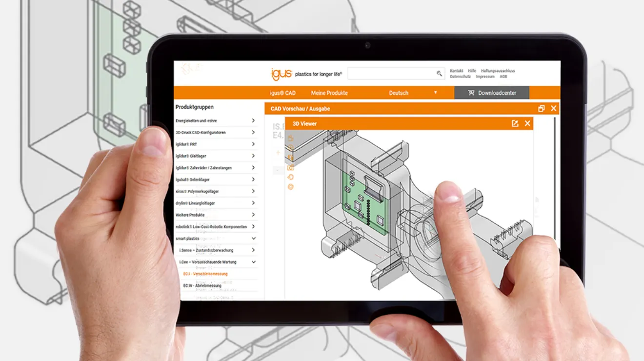Collapse the smart plastics section
This screenshot has height=361, width=644.
(253, 238)
